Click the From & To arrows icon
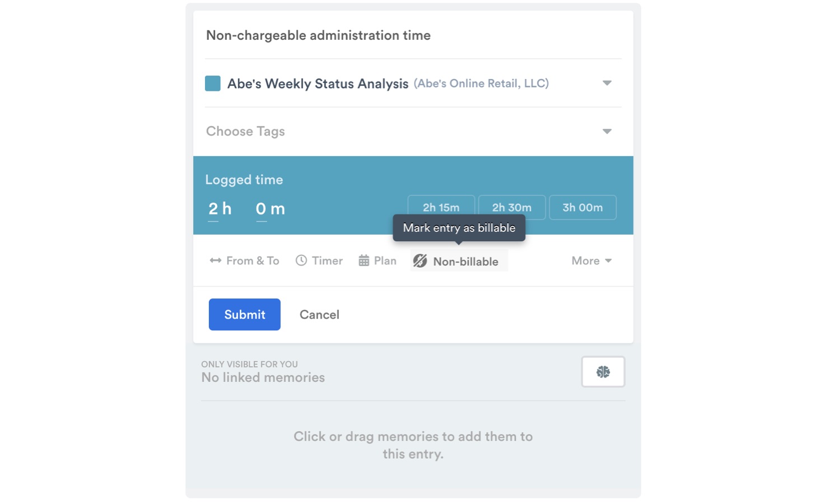 215,260
